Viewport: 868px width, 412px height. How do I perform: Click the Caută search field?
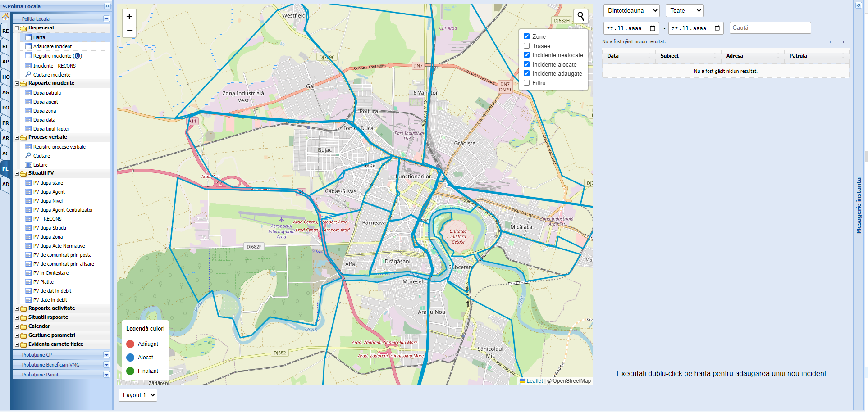(x=770, y=28)
